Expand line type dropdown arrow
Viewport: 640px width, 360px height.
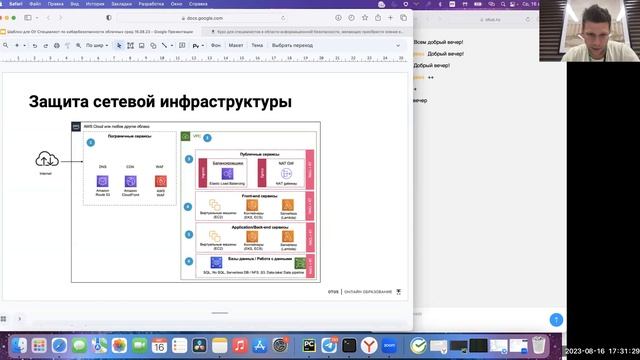click(x=172, y=46)
